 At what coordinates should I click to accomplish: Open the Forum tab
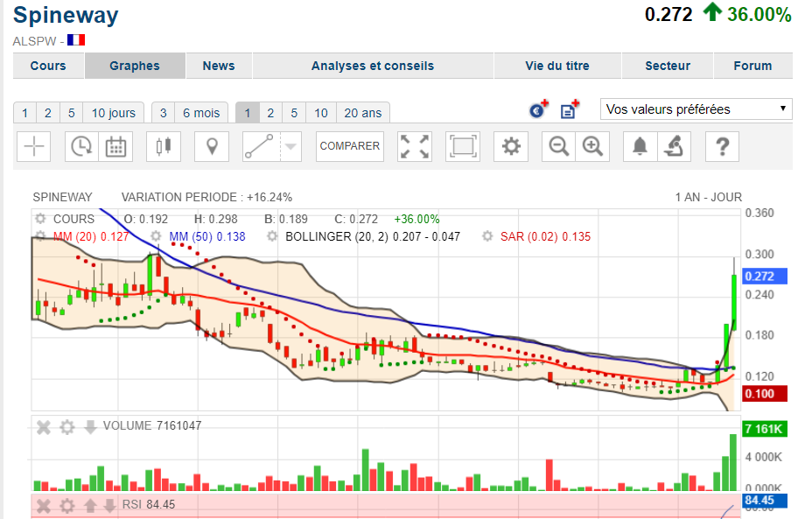click(752, 66)
